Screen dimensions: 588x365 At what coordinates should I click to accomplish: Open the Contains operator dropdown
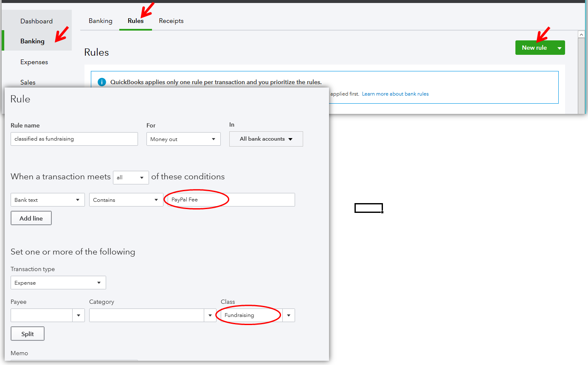click(126, 200)
